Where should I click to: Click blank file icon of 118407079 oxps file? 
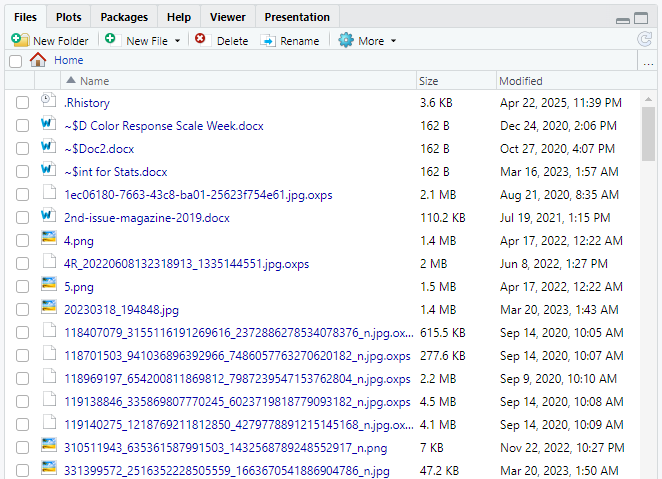(49, 330)
